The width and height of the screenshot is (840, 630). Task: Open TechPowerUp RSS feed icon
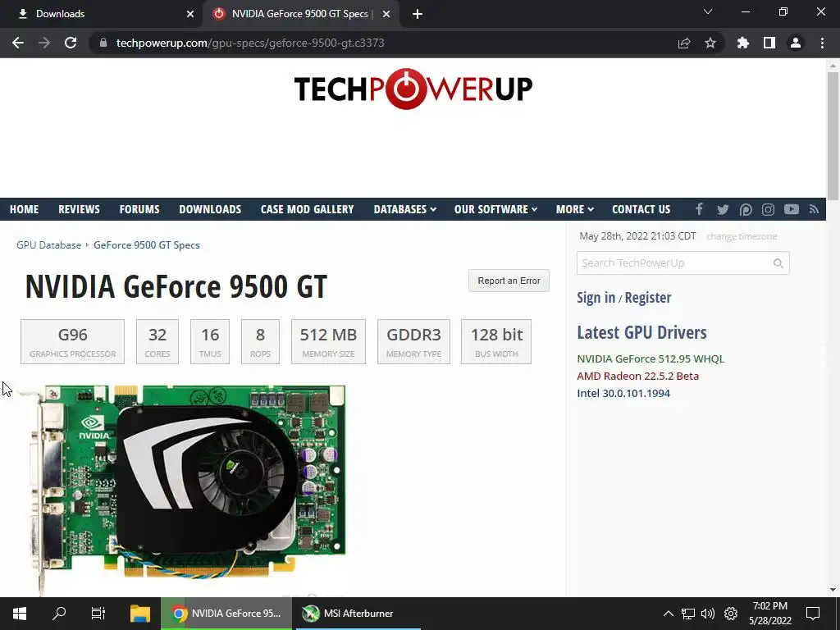815,209
